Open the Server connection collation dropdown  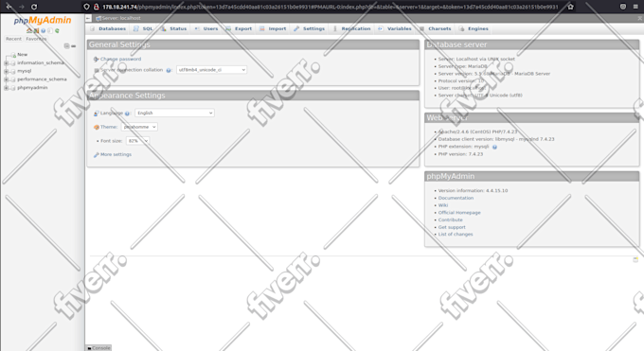[x=211, y=70]
